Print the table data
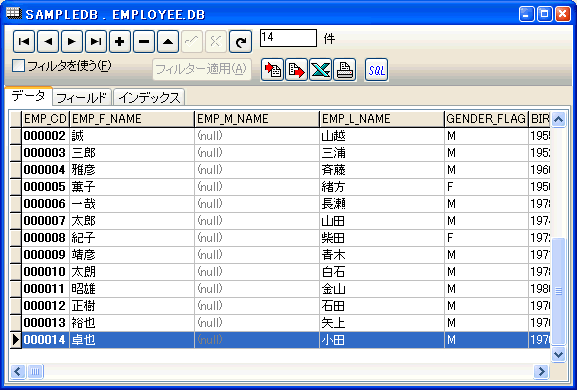The image size is (577, 390). click(x=345, y=70)
